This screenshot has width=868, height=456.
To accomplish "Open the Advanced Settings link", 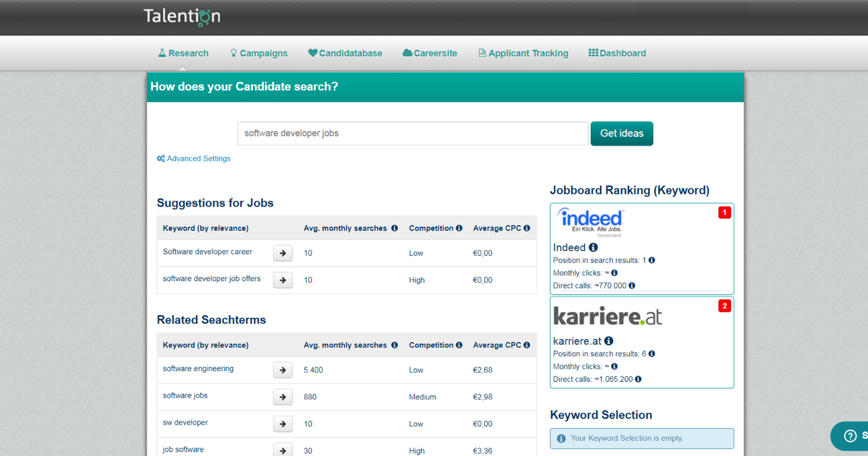I will 198,158.
